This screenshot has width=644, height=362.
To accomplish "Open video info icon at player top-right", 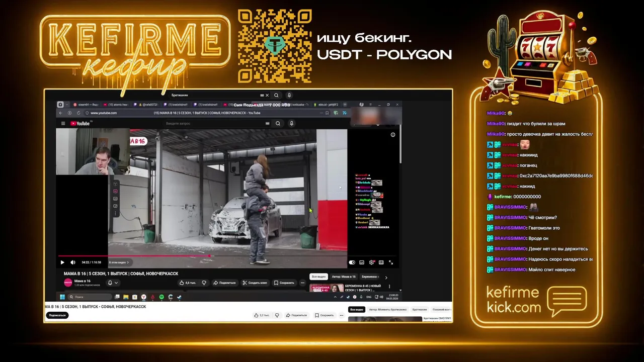I will pyautogui.click(x=393, y=135).
